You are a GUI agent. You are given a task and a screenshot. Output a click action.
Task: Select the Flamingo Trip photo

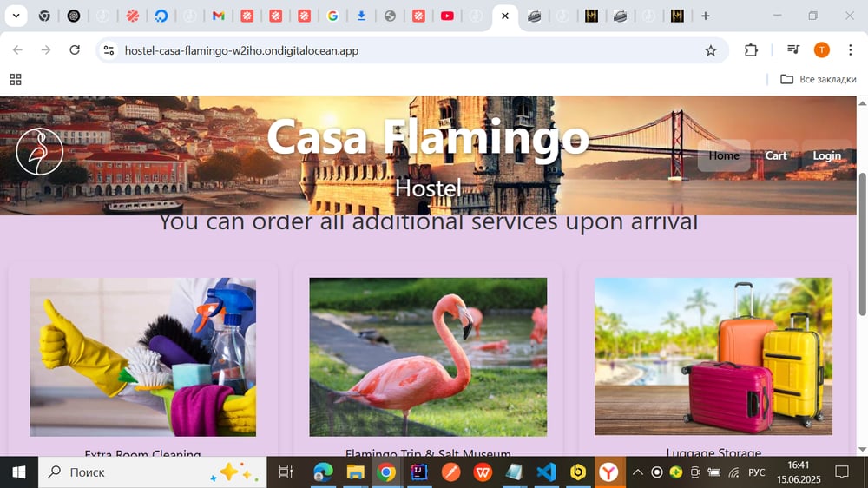click(x=428, y=357)
